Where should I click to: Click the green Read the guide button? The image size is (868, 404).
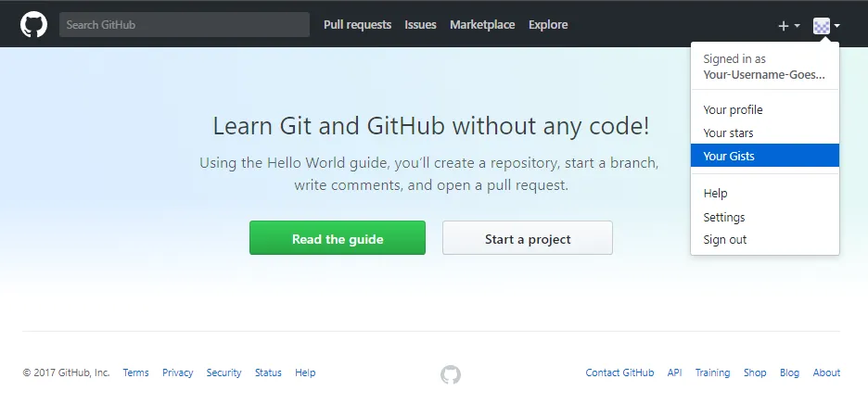point(338,238)
